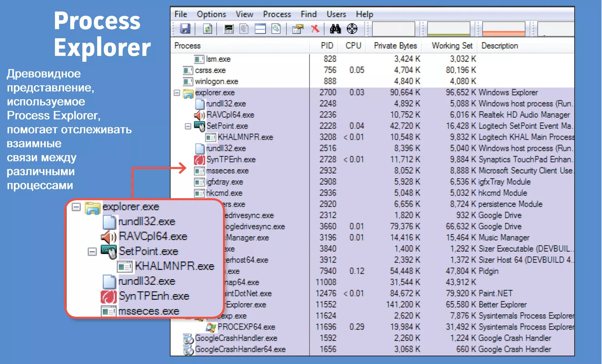This screenshot has height=364, width=602.
Task: Collapse the explorer.exe tree node
Action: [177, 93]
